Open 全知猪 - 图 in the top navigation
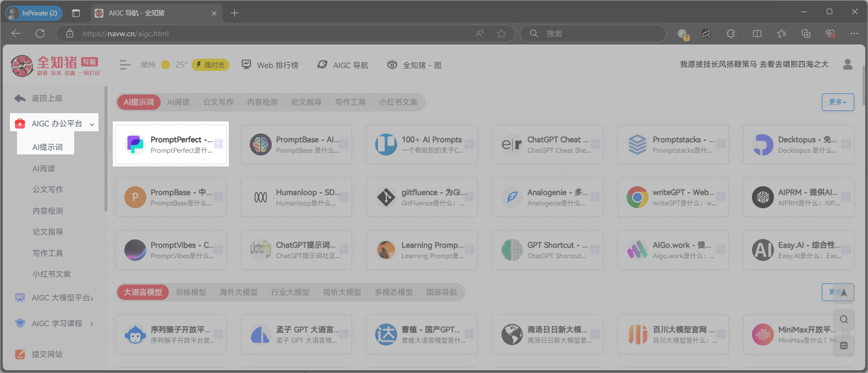Screen dimensions: 868x373 (x=414, y=65)
